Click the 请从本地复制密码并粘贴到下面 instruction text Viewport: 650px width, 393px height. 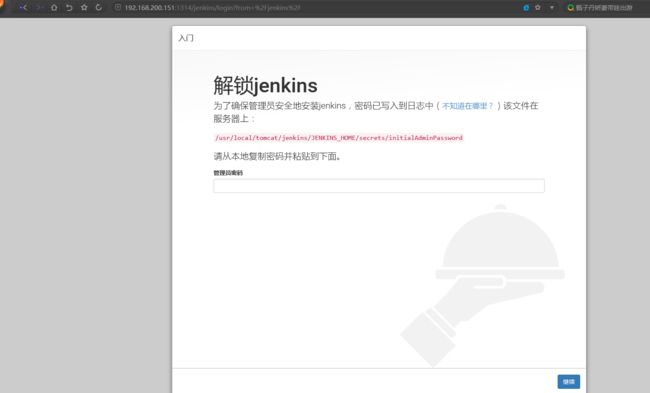pos(277,156)
